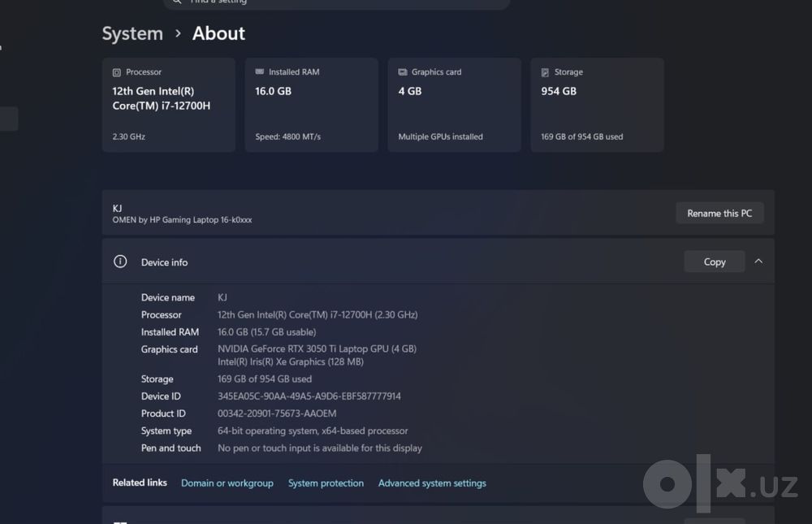
Task: Open the Installed RAM summary card
Action: click(x=311, y=105)
